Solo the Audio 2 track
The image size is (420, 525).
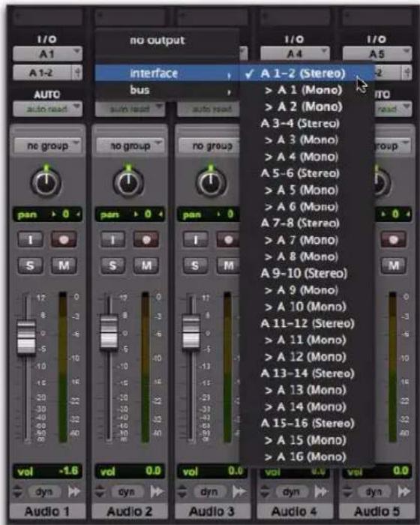(112, 265)
